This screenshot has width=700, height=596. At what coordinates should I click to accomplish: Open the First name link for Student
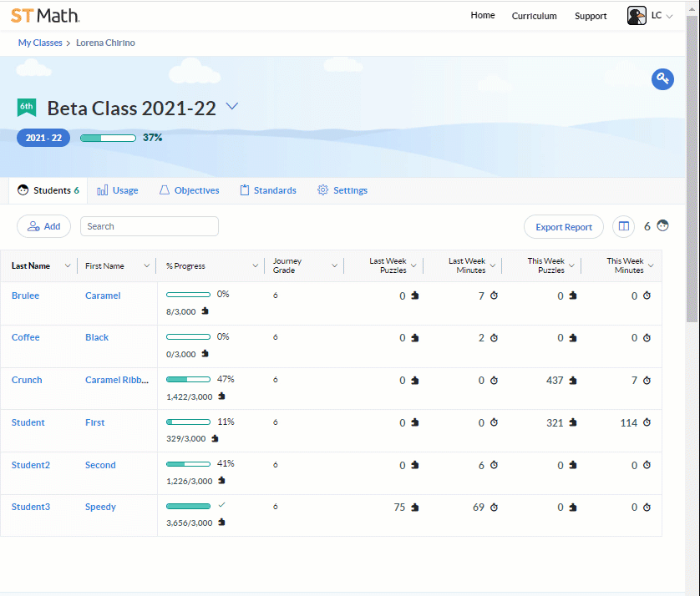(95, 422)
